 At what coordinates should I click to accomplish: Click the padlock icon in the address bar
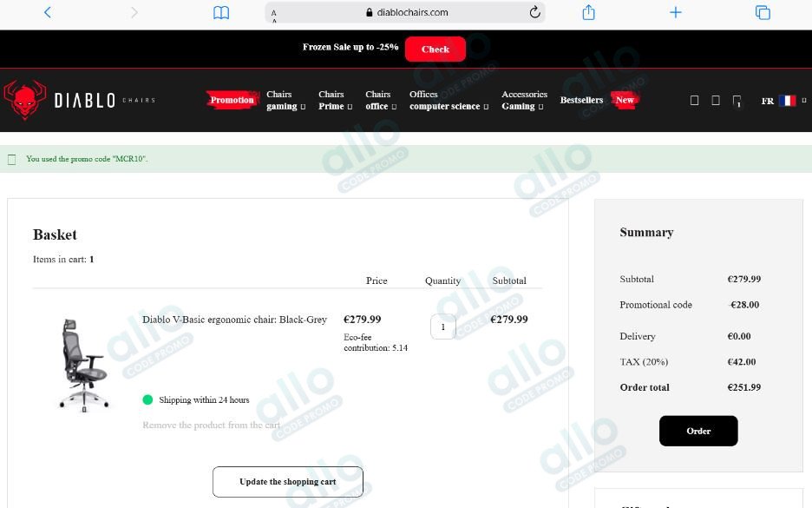point(370,12)
